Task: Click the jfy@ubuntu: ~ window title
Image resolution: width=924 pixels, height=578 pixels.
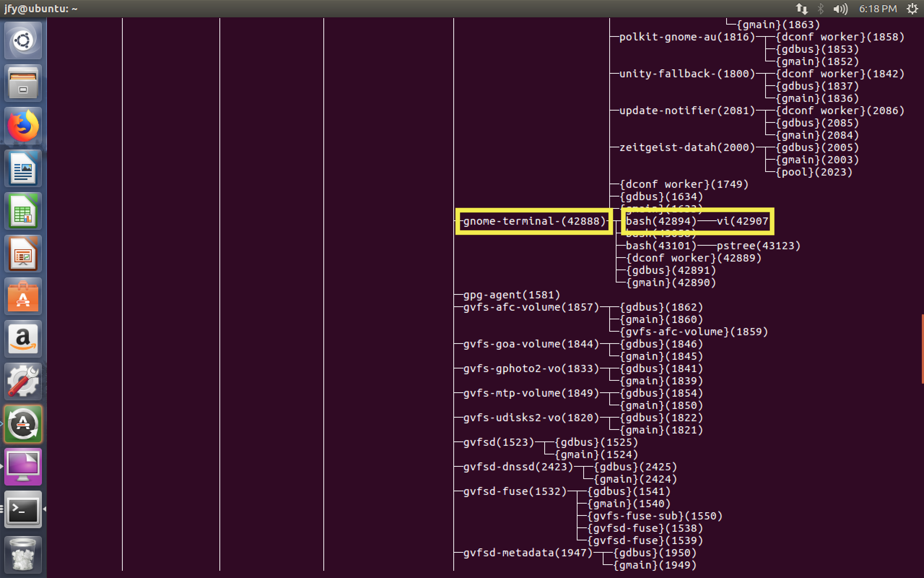Action: pyautogui.click(x=41, y=8)
